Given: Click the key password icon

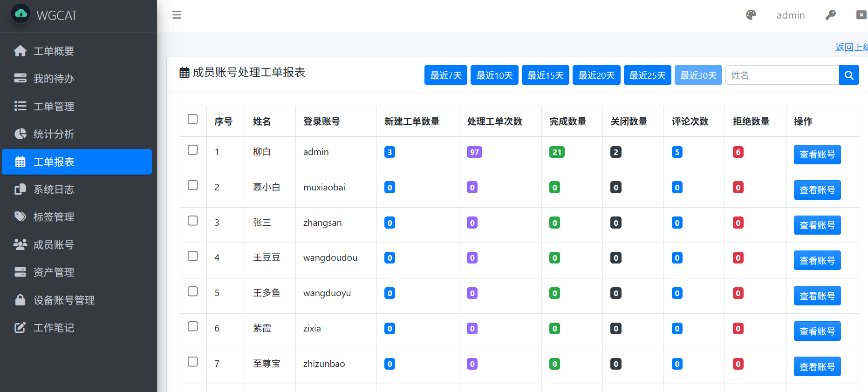Looking at the screenshot, I should pyautogui.click(x=830, y=15).
